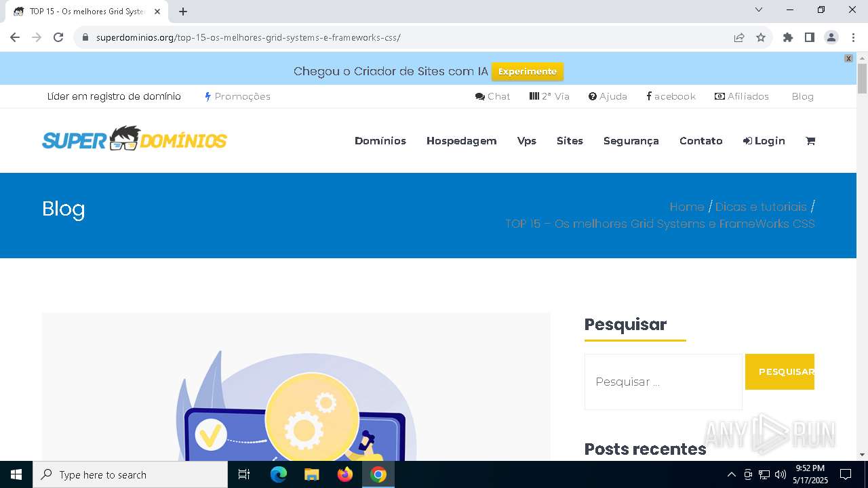View site information padlock icon
This screenshot has width=868, height=488.
[85, 37]
